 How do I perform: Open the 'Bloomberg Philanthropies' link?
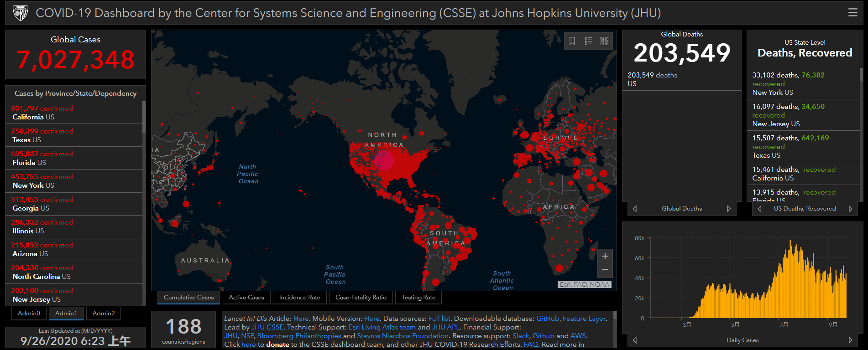click(299, 336)
